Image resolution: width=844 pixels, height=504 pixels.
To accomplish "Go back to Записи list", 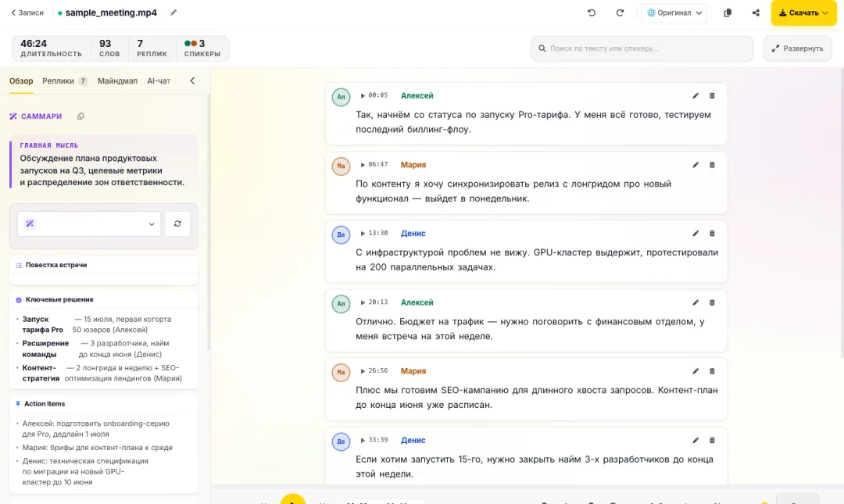I will (x=27, y=13).
